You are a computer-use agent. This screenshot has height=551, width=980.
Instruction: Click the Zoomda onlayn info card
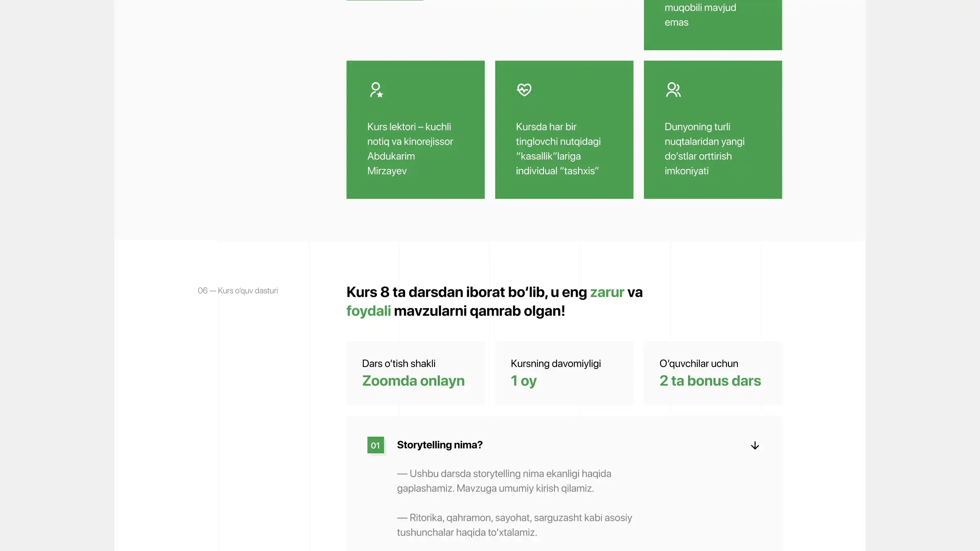coord(415,373)
